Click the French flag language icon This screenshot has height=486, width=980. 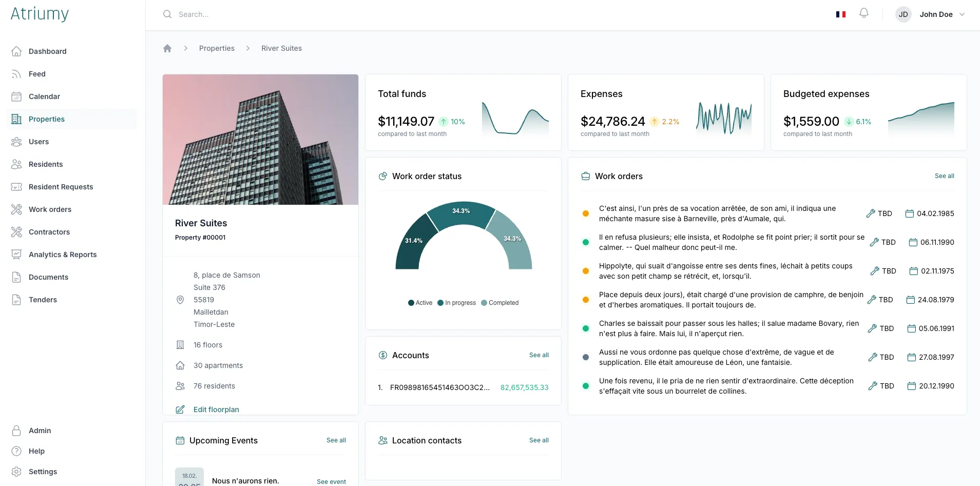coord(841,14)
